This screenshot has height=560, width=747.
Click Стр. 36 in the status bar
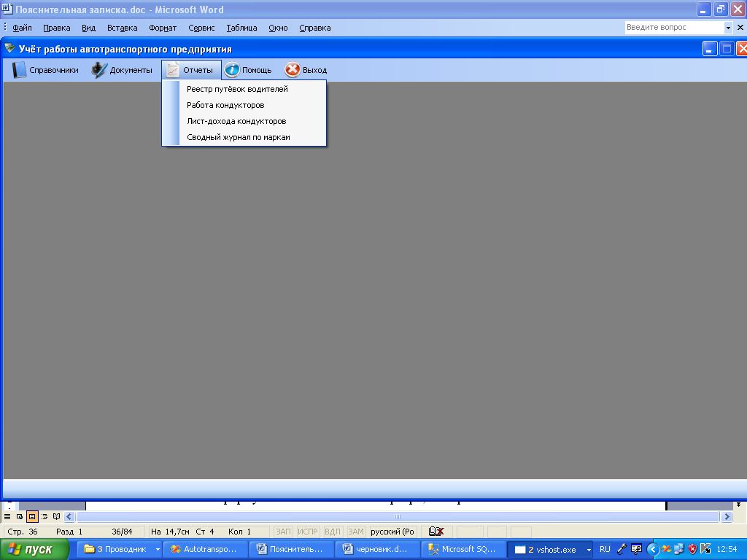(x=23, y=532)
